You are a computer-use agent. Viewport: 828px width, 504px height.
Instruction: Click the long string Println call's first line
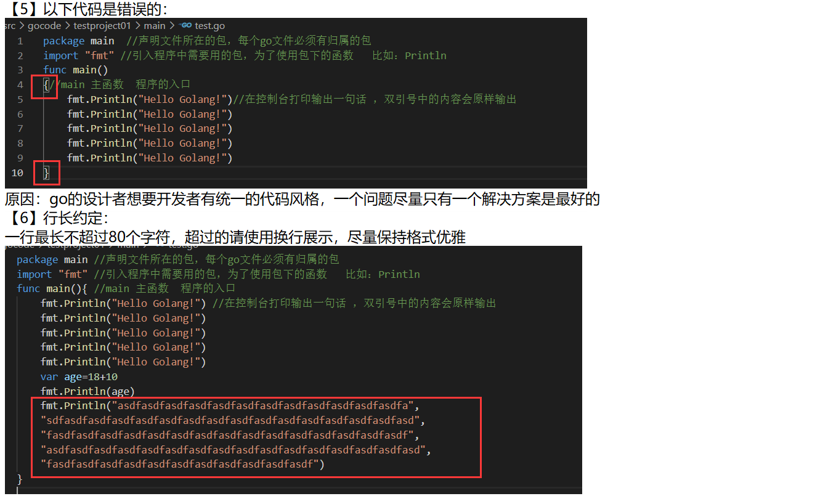click(230, 406)
